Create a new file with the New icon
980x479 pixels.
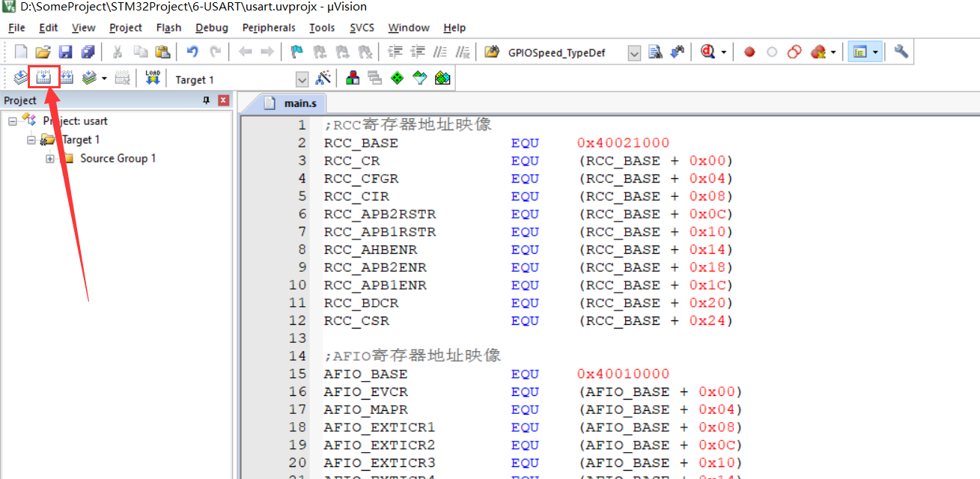(x=21, y=52)
